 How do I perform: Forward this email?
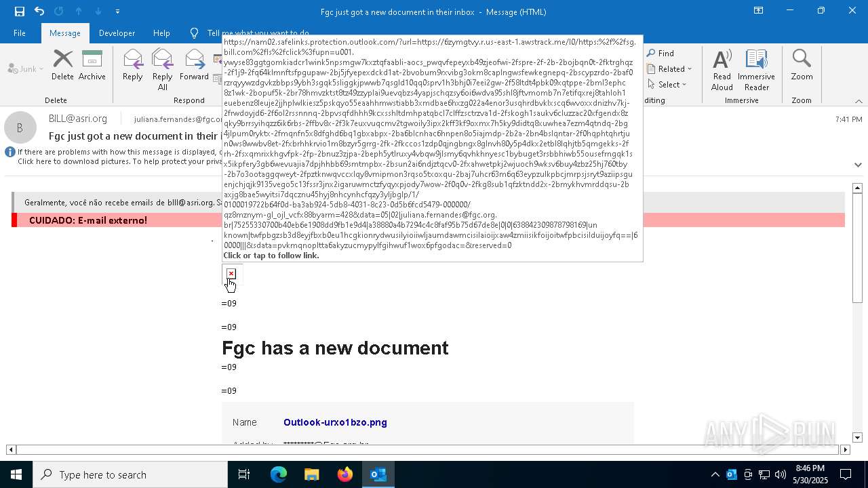click(194, 65)
